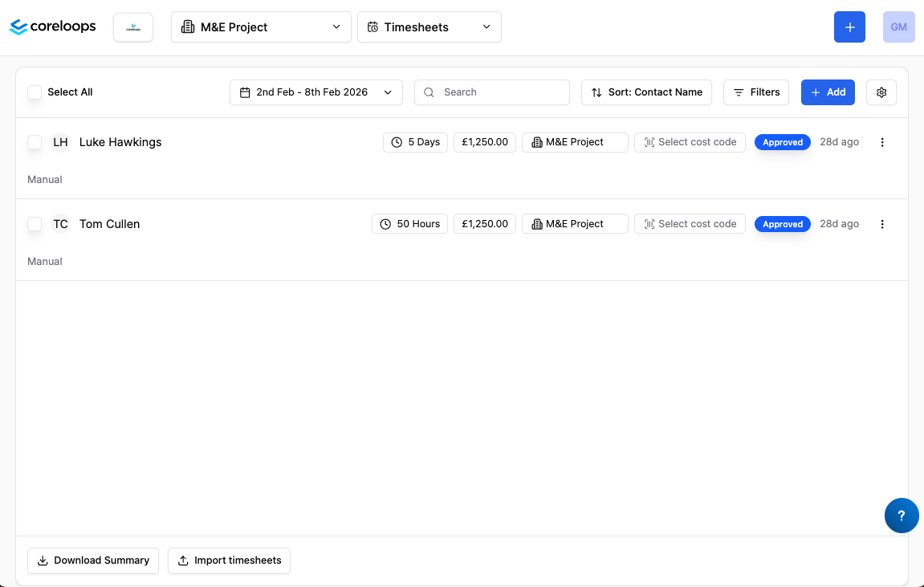Screen dimensions: 924x587
Task: Click the TC avatar initials
Action: 60,224
